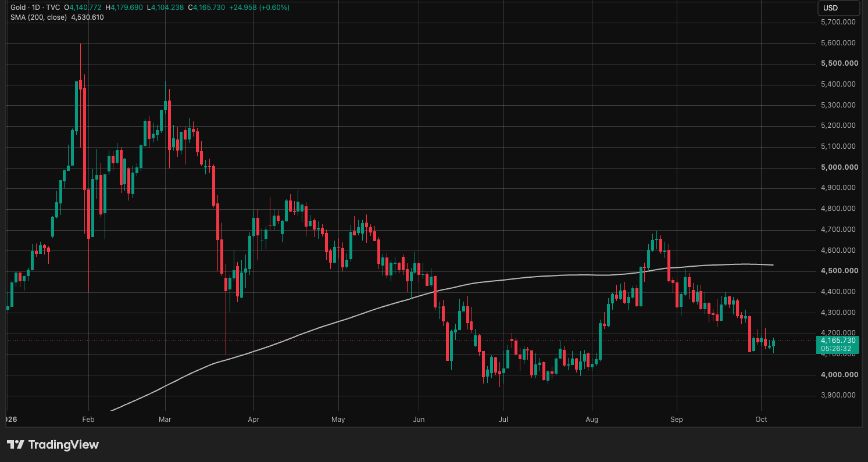Select the Gold · 1D · TVC legend title
Screen dimensions: 868x462
[36, 8]
